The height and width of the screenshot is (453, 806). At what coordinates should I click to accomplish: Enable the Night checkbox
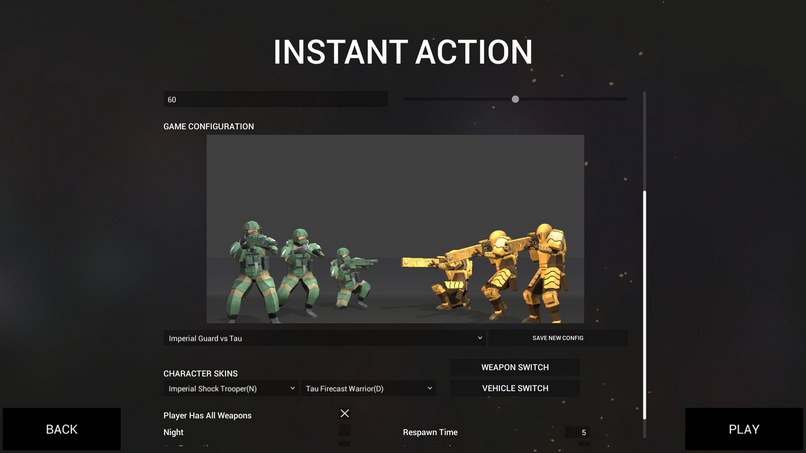click(x=344, y=430)
